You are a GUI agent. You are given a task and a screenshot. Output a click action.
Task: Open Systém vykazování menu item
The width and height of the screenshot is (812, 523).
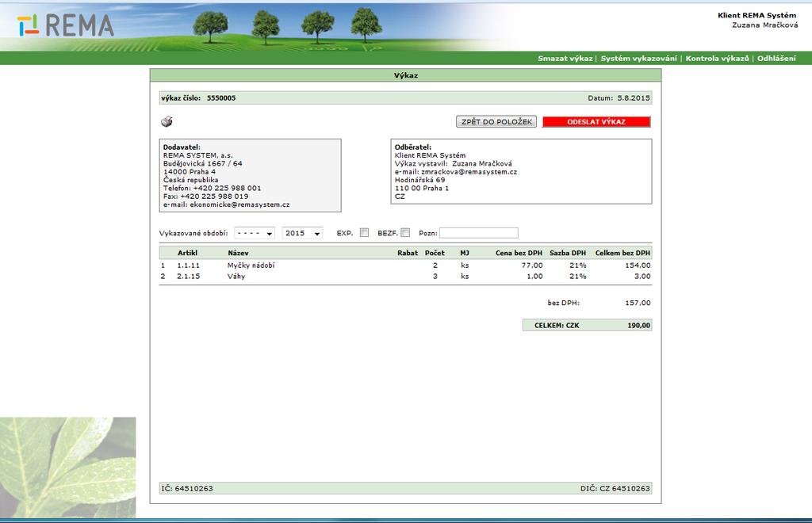(x=638, y=59)
